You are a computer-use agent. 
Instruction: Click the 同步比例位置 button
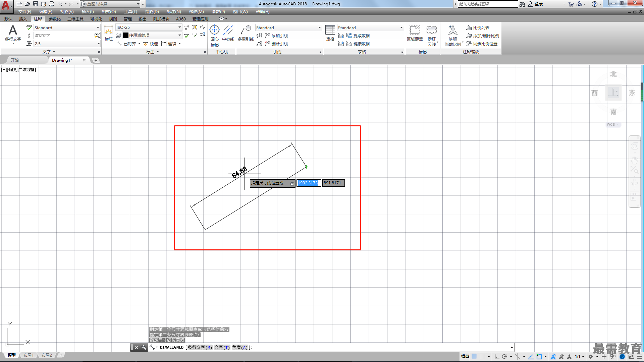tap(482, 44)
